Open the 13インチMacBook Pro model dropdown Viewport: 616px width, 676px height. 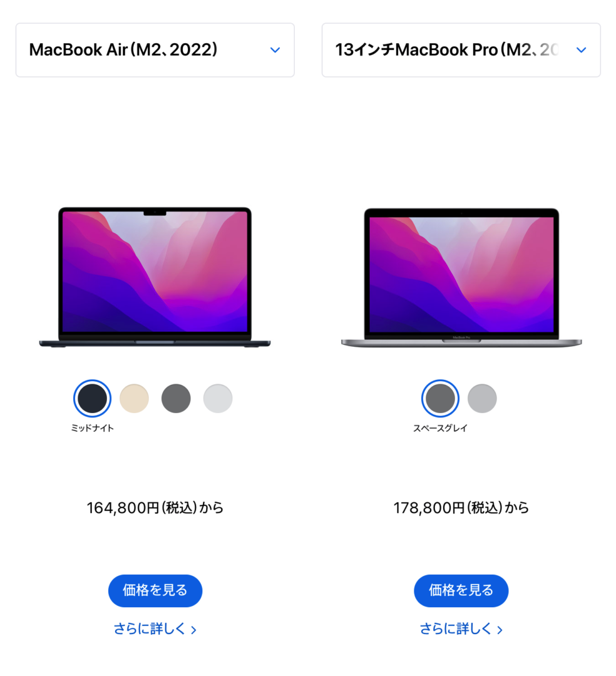(461, 50)
